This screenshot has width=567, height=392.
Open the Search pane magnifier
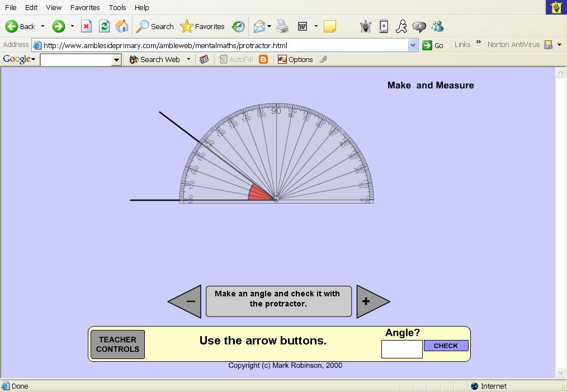142,26
